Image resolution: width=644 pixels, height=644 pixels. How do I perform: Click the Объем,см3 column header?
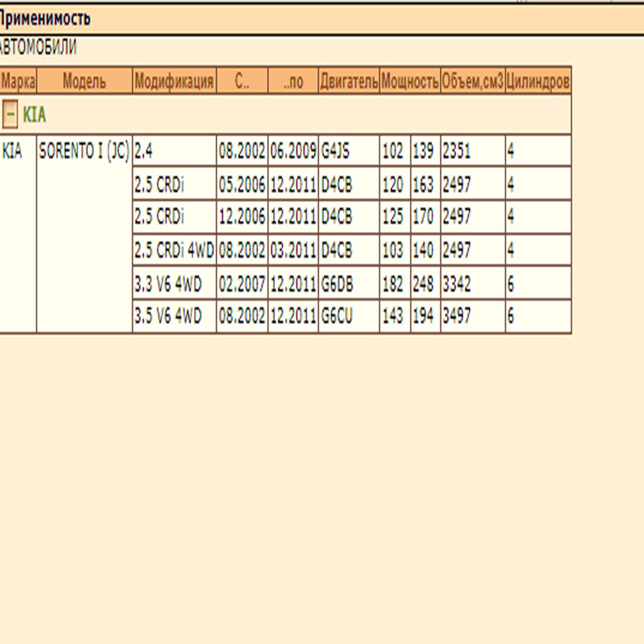472,81
